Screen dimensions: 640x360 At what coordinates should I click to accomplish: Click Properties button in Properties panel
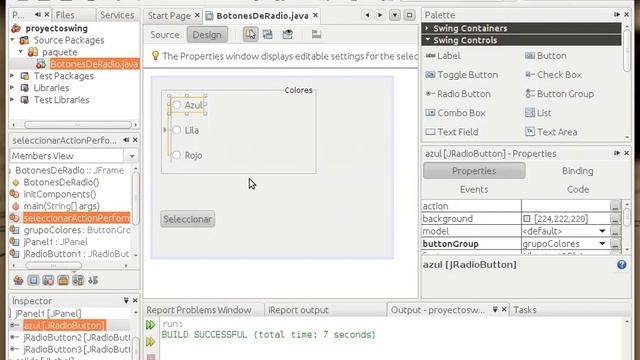pyautogui.click(x=474, y=171)
